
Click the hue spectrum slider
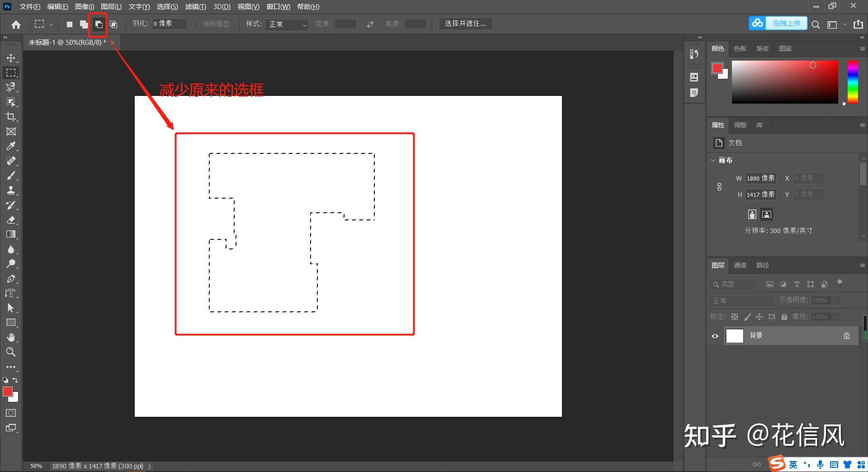coord(853,82)
